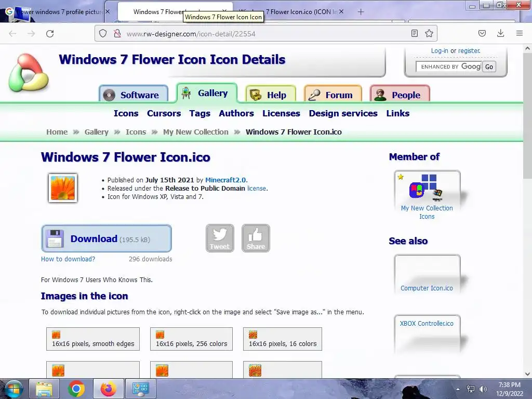Open the People tab

click(x=400, y=95)
